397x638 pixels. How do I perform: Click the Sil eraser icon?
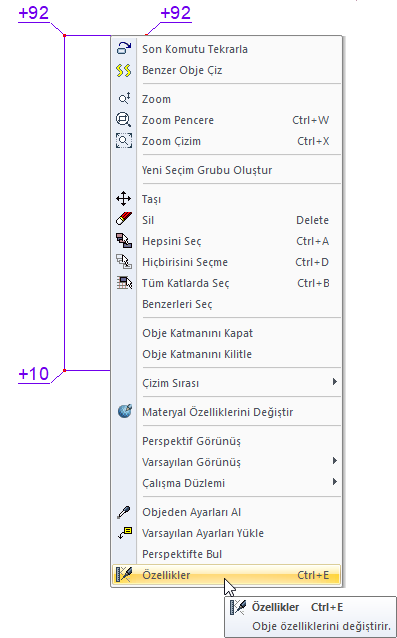(x=124, y=220)
